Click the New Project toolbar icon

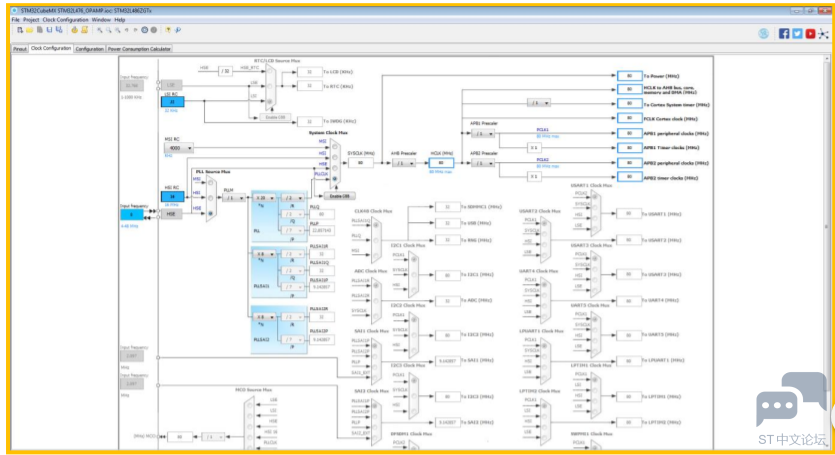20,30
